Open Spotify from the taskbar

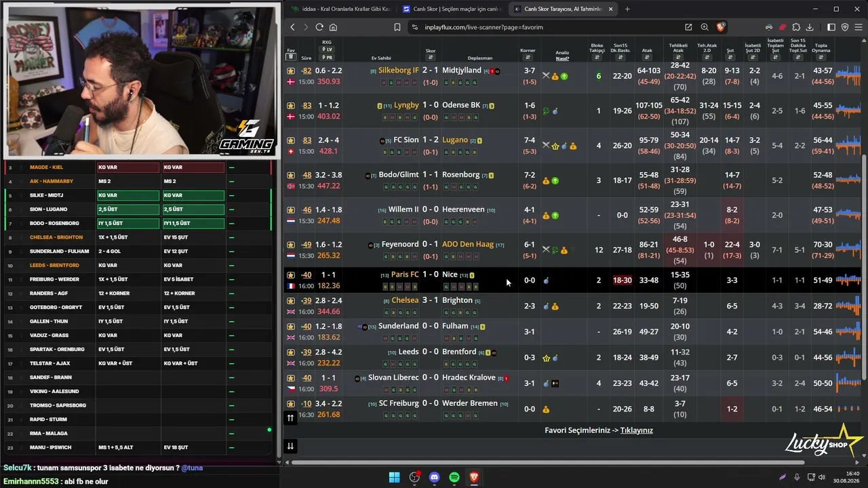pos(454,477)
